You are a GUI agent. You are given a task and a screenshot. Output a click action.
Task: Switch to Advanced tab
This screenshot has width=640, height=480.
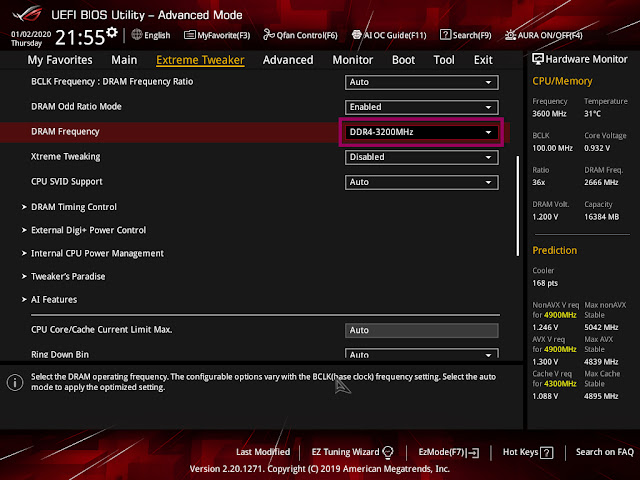click(x=288, y=60)
